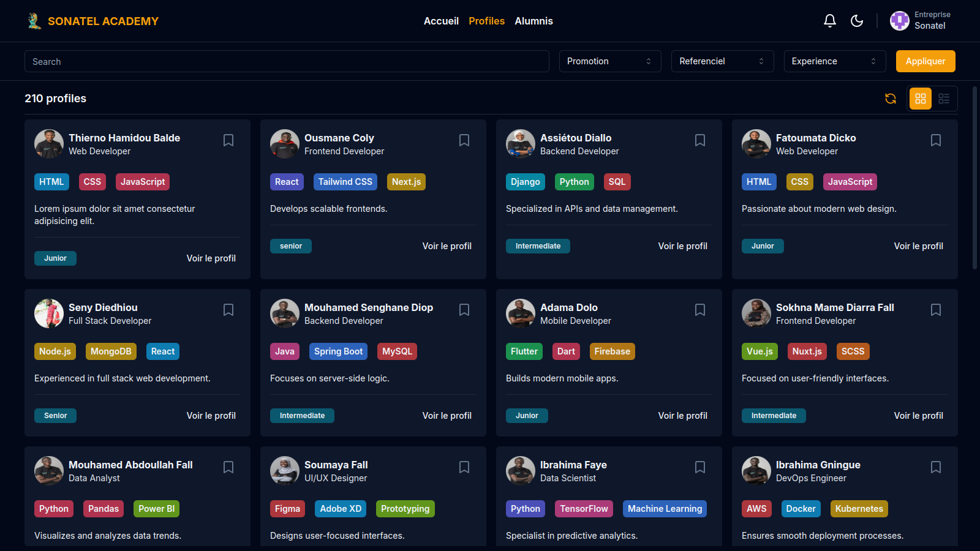
Task: Bookmark Ousmane Coly's profile
Action: coord(464,140)
